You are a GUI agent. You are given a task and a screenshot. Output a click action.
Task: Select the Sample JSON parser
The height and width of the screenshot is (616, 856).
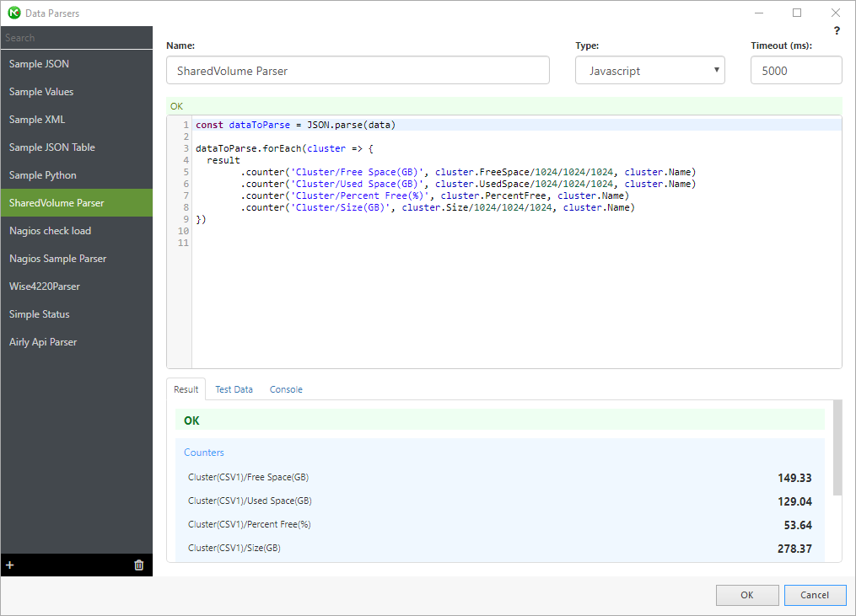click(38, 63)
